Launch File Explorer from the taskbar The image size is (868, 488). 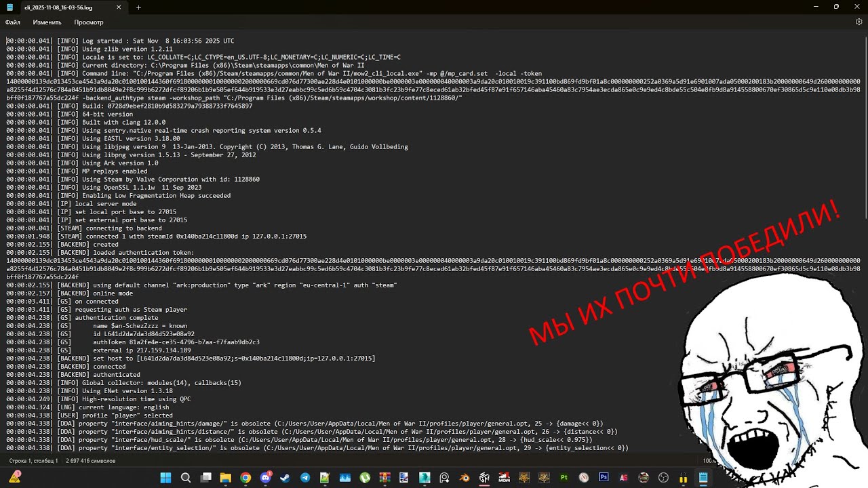coord(225,478)
